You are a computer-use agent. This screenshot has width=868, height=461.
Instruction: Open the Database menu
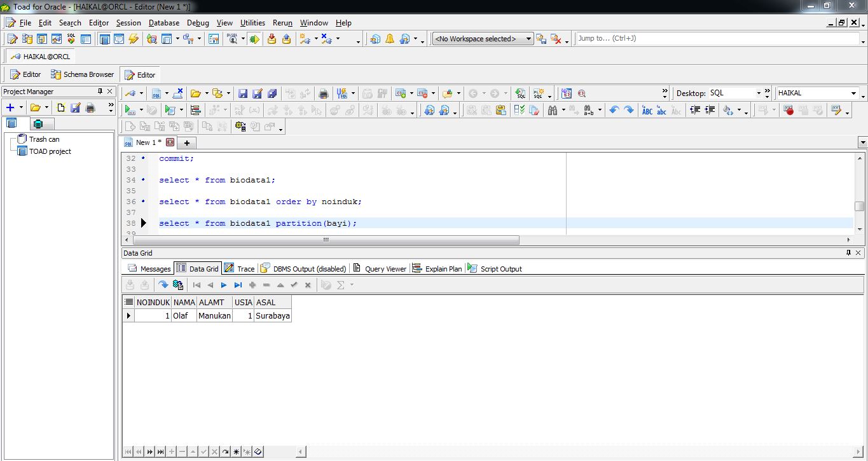(163, 23)
